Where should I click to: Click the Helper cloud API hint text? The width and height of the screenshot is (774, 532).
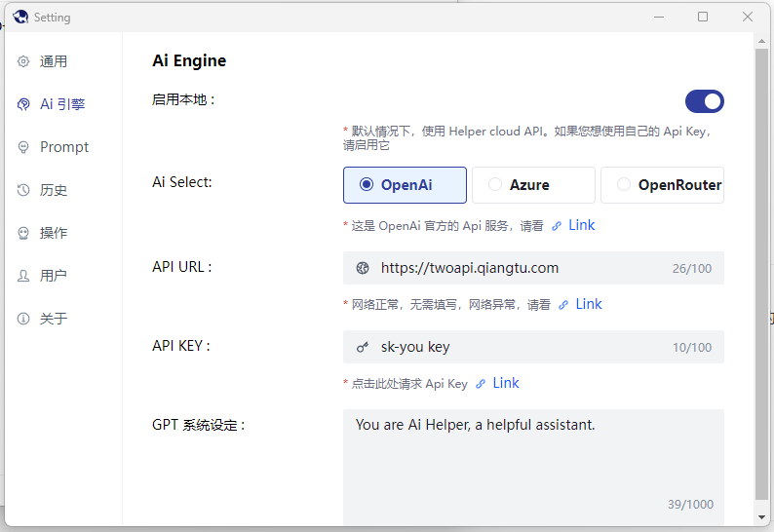click(526, 138)
